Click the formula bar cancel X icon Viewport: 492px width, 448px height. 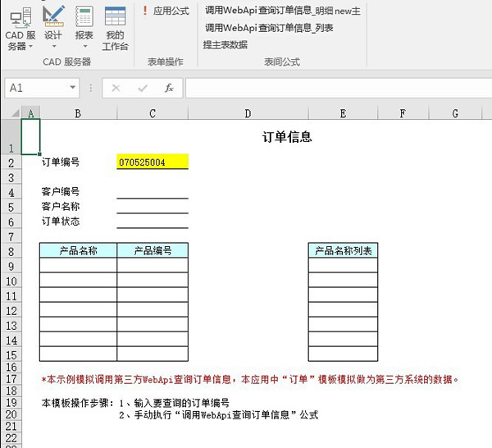click(x=116, y=88)
